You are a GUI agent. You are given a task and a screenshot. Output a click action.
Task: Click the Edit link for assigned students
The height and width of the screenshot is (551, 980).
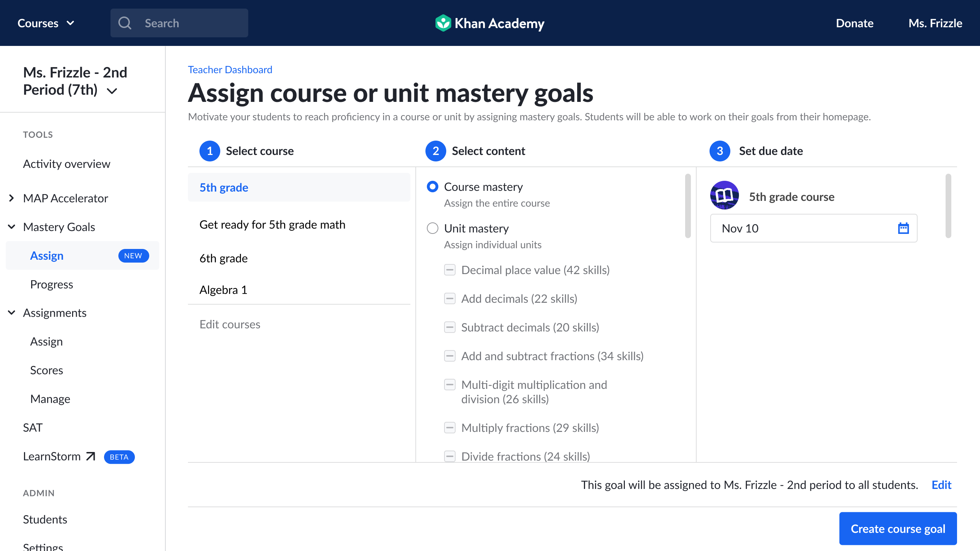pos(941,485)
